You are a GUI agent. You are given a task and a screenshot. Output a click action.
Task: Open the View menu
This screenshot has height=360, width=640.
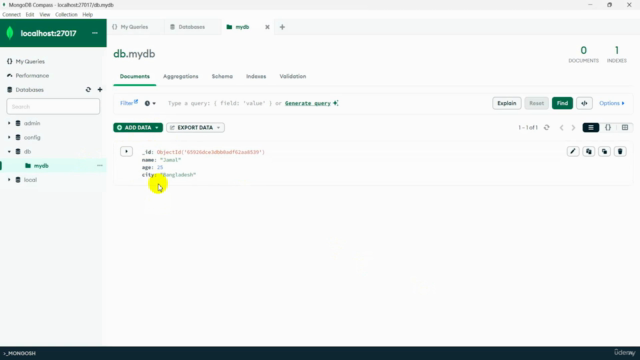[x=44, y=14]
